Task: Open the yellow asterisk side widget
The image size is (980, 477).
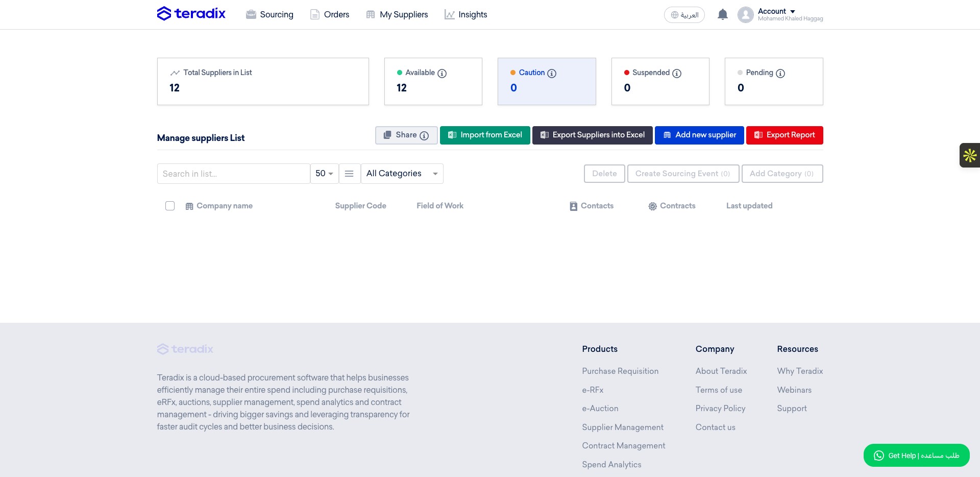Action: coord(970,155)
